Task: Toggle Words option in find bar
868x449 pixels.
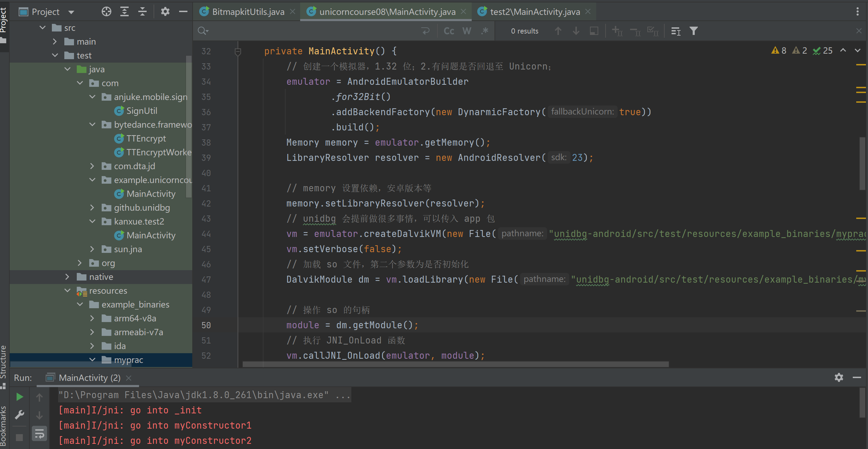Action: click(467, 31)
